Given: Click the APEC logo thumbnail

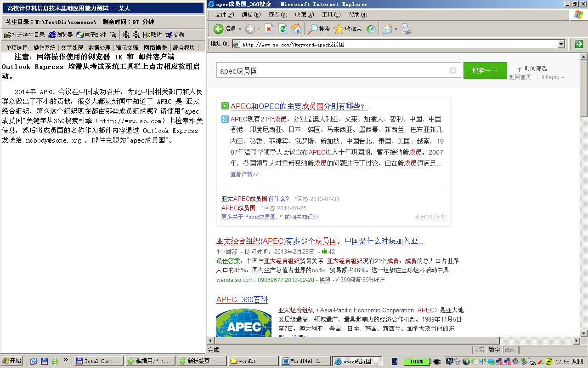Looking at the screenshot, I should pyautogui.click(x=244, y=323).
